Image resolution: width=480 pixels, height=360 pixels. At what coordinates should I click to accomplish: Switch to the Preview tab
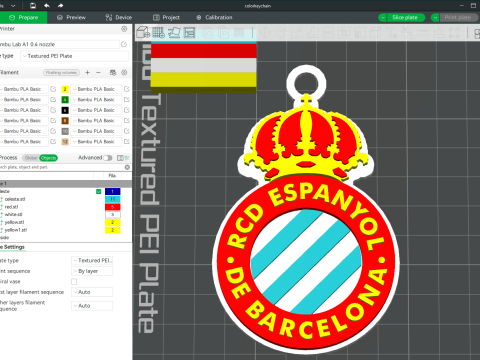click(x=71, y=17)
